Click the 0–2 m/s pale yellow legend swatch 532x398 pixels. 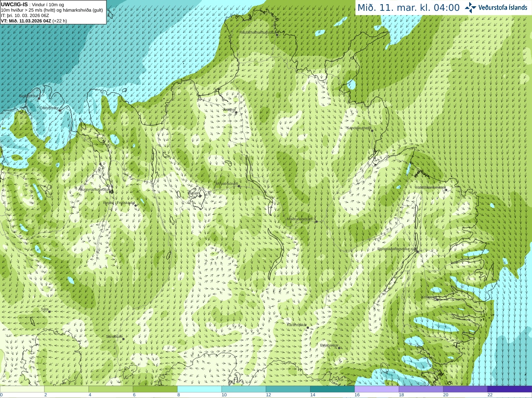click(22, 389)
